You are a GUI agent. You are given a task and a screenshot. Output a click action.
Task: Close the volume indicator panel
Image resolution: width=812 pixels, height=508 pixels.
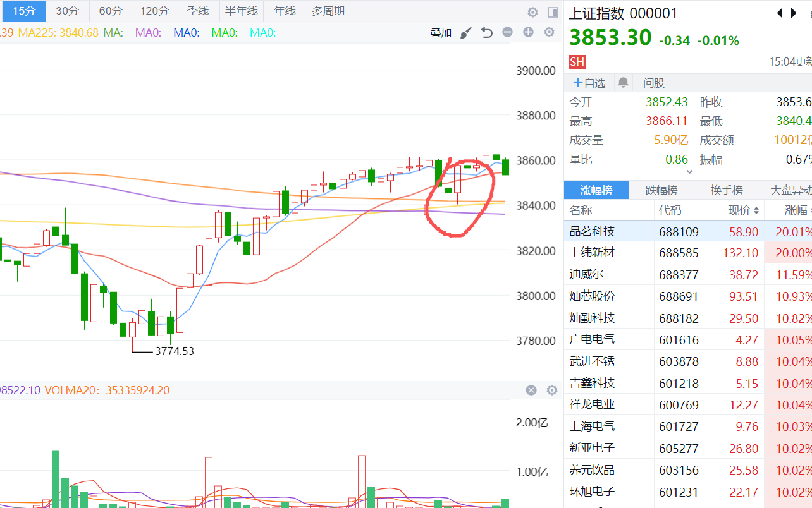(531, 390)
